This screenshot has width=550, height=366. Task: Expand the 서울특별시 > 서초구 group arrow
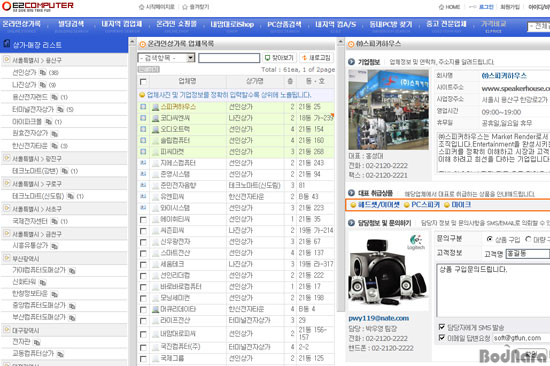[x=6, y=208]
